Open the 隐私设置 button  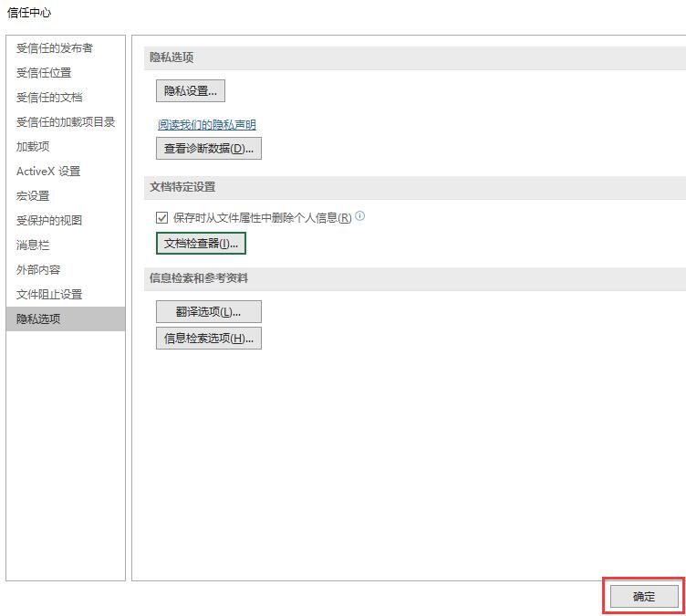click(x=191, y=91)
